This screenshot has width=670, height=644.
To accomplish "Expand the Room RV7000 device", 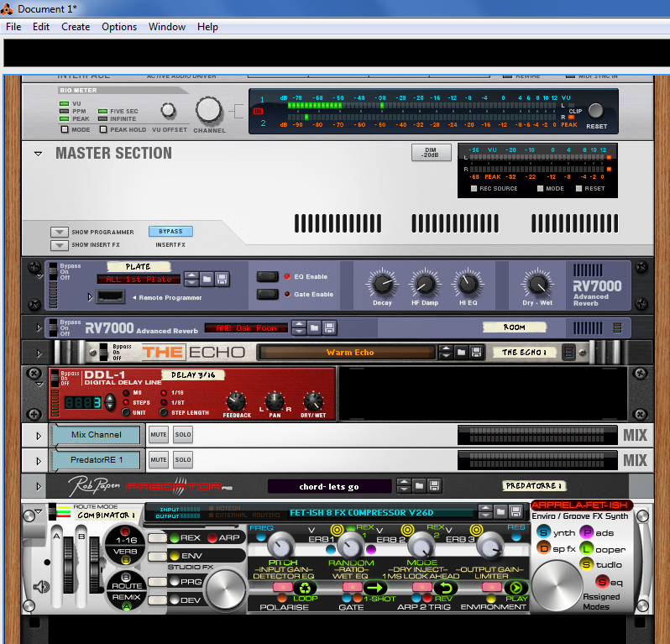I will 39,327.
